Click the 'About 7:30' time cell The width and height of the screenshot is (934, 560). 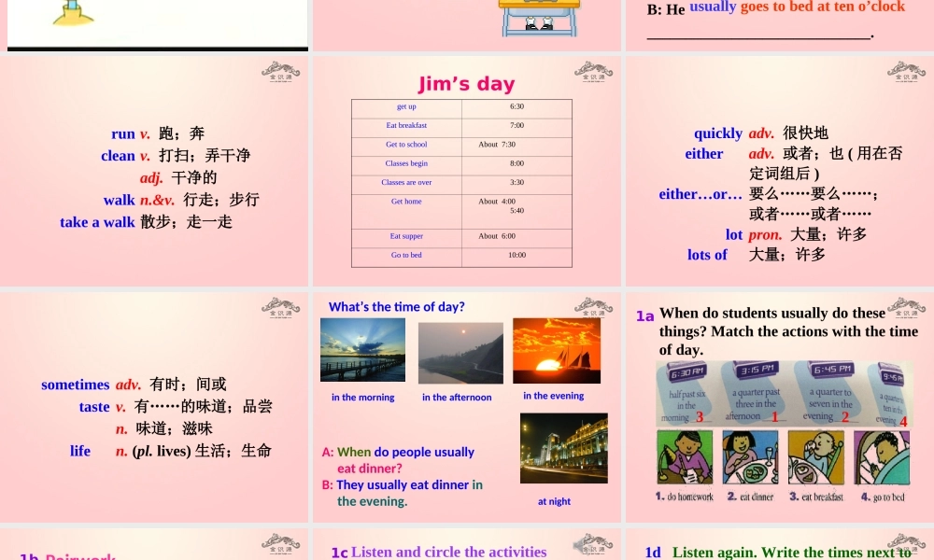(x=517, y=145)
